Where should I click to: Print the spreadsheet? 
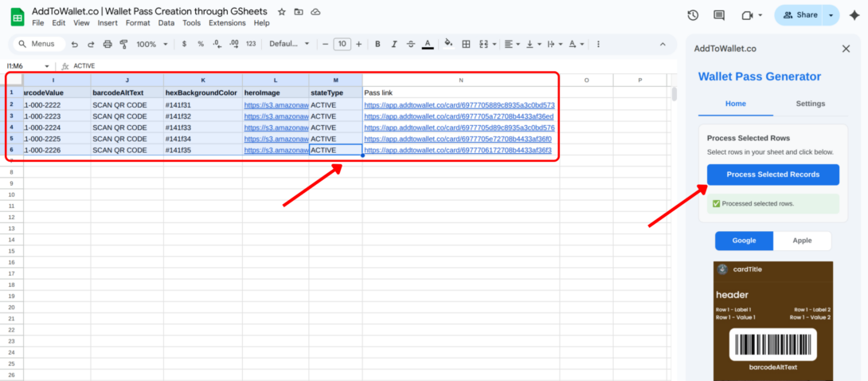pos(108,45)
